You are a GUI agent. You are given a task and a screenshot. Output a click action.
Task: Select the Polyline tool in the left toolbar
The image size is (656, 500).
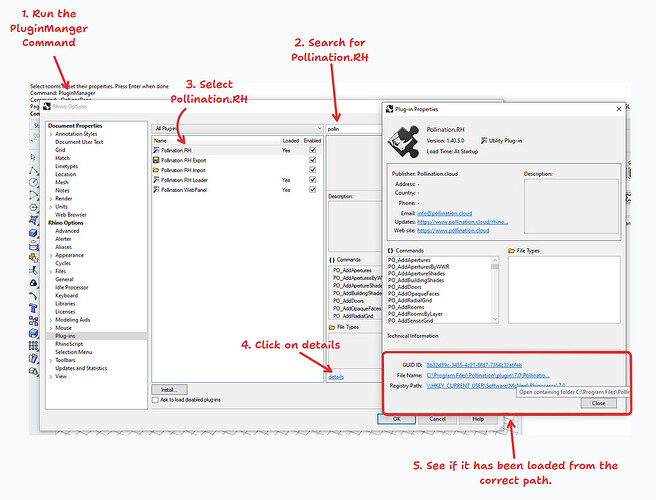pos(33,170)
